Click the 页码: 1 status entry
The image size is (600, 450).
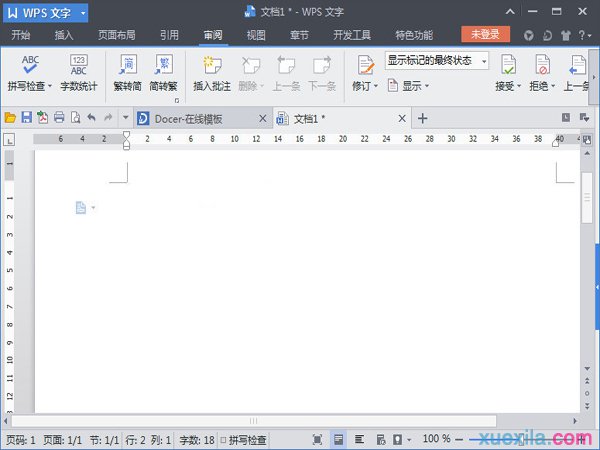[21, 440]
